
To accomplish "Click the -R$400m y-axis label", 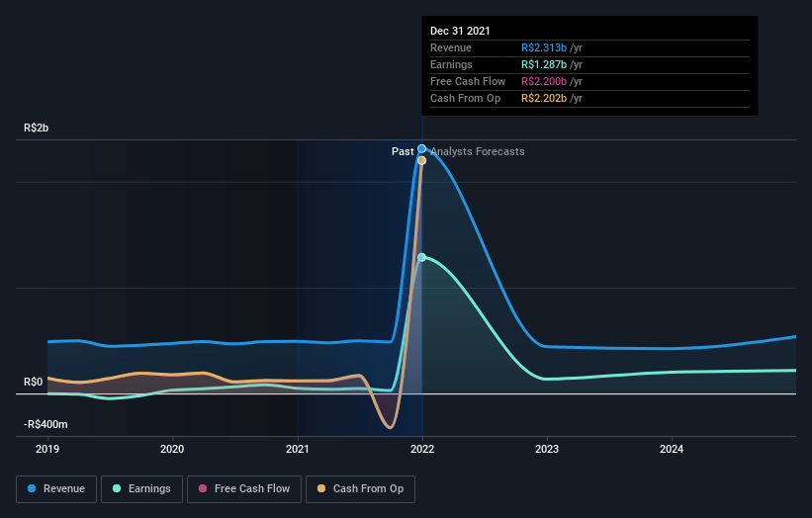I will (45, 424).
